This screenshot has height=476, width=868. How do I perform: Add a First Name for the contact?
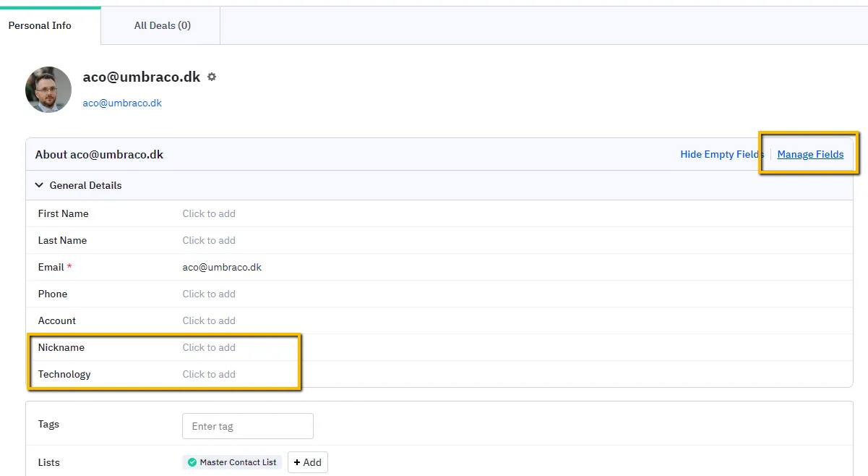tap(209, 213)
